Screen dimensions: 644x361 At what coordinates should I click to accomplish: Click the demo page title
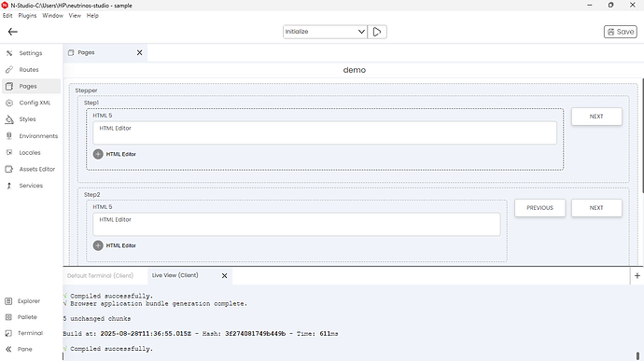click(355, 70)
